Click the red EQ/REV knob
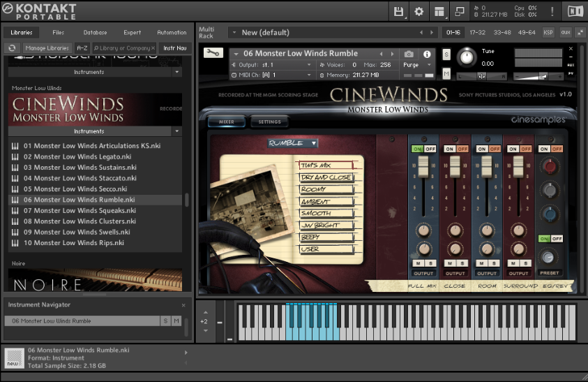This screenshot has height=382, width=588. (x=550, y=166)
